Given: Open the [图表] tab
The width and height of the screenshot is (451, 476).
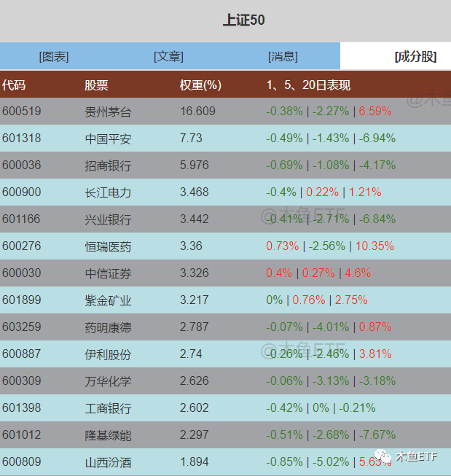Looking at the screenshot, I should tap(54, 57).
